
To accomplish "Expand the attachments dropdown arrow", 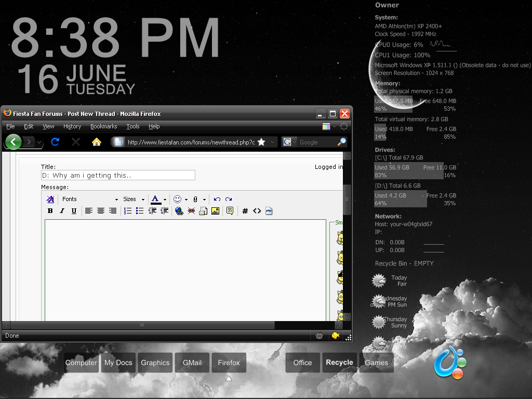I will 204,199.
